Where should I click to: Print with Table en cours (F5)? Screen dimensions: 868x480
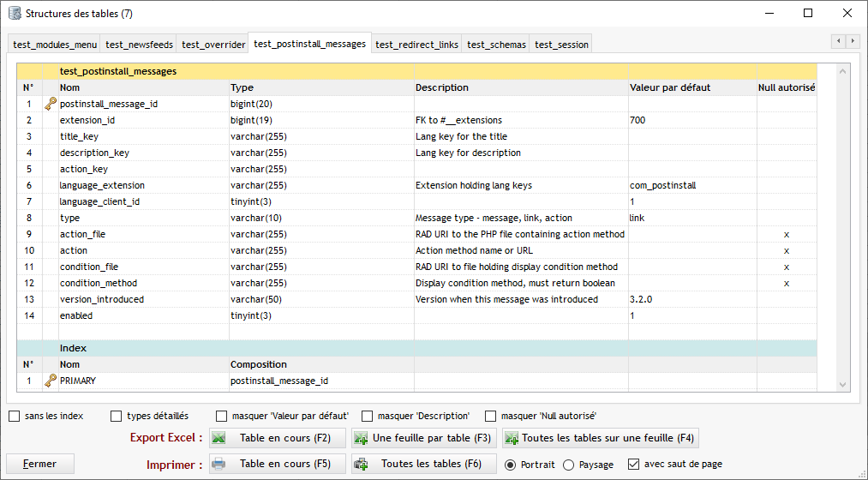(x=278, y=464)
